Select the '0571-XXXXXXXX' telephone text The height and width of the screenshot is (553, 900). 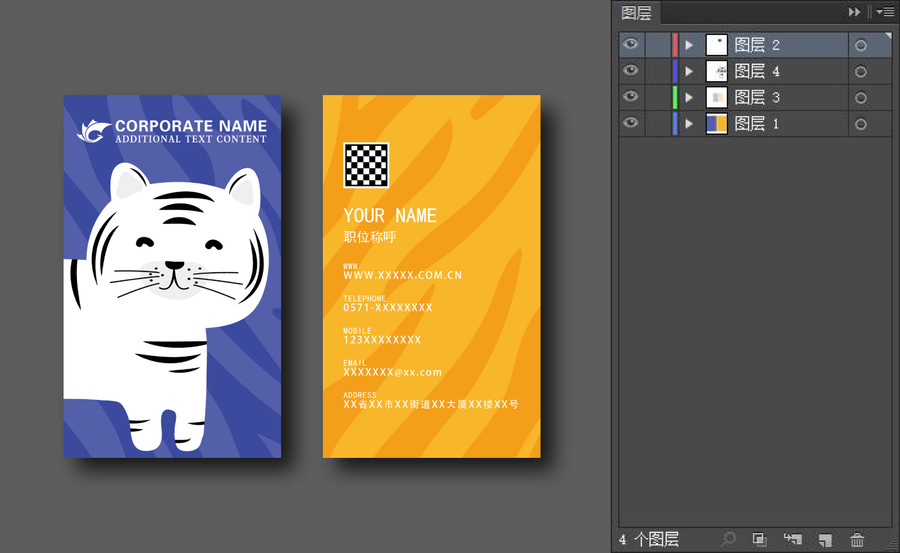[x=388, y=308]
